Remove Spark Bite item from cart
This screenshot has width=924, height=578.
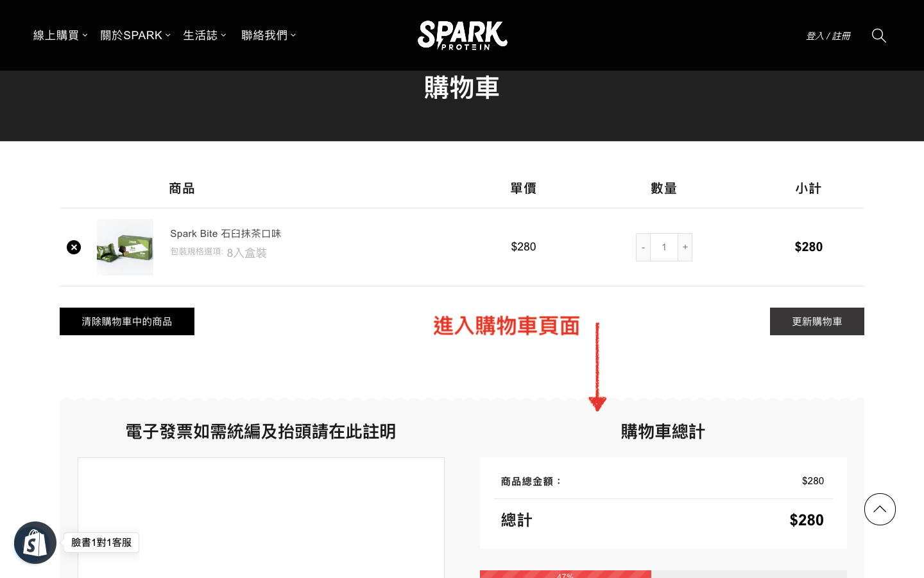pos(74,247)
